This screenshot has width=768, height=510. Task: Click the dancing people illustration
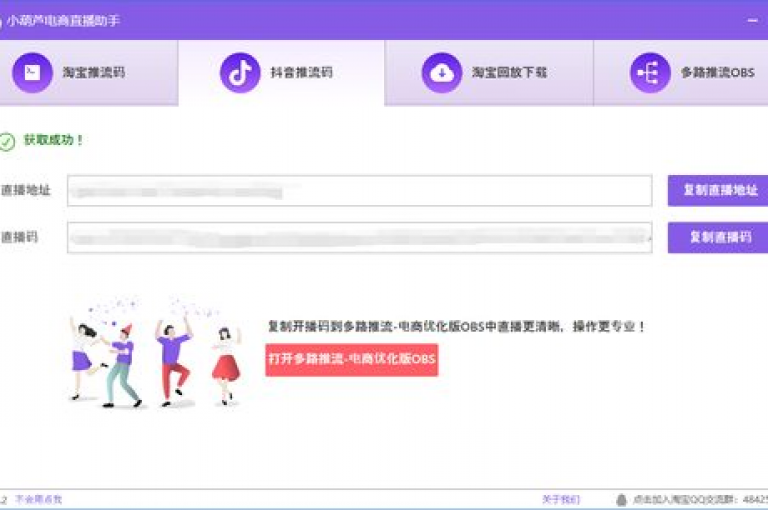(x=156, y=352)
